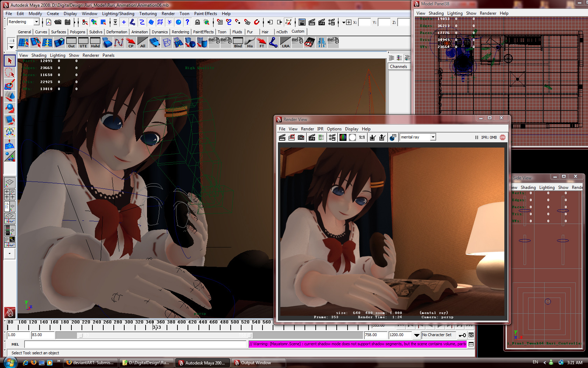Click the range slider bar handle
This screenshot has width=588, height=368.
coord(164,335)
